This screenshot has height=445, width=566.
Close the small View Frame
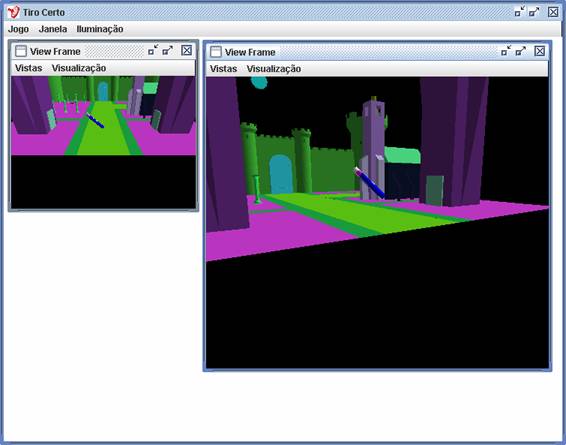186,50
